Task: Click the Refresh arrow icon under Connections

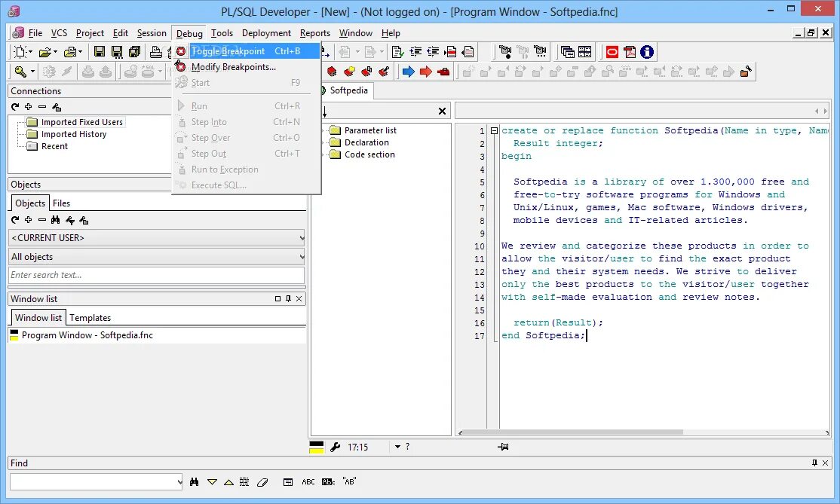Action: tap(15, 106)
